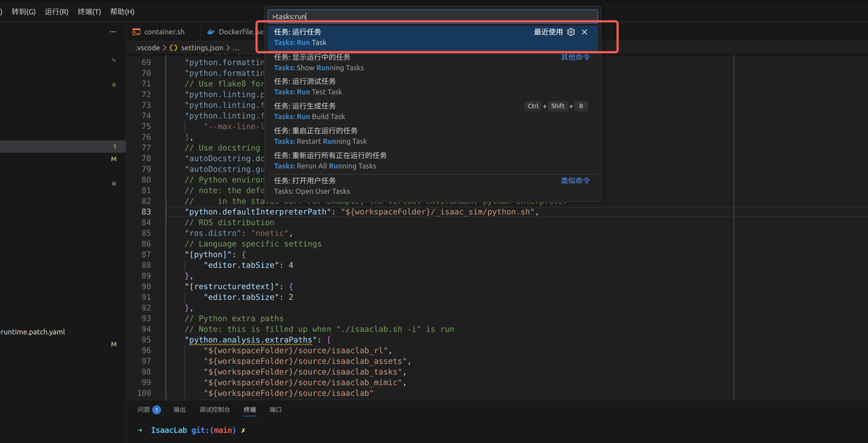Viewport: 868px width, 443px height.
Task: Click the "python.analysis.extraPaths" key
Action: (251, 340)
